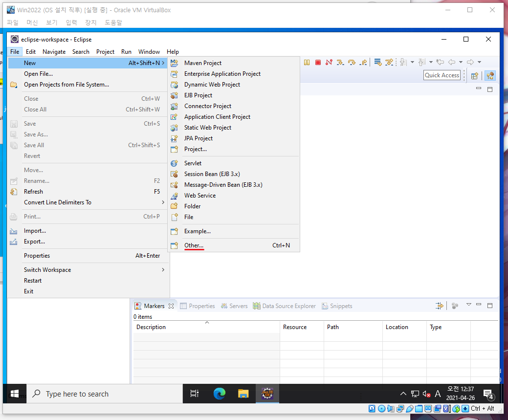Click Import... in the File menu
Viewport: 508px width, 420px height.
tap(88, 231)
